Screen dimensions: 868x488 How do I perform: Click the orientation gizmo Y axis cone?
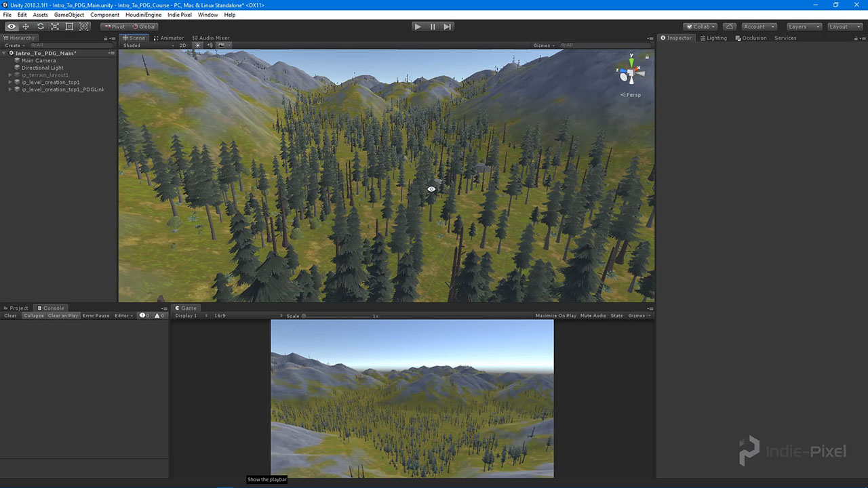click(x=631, y=63)
